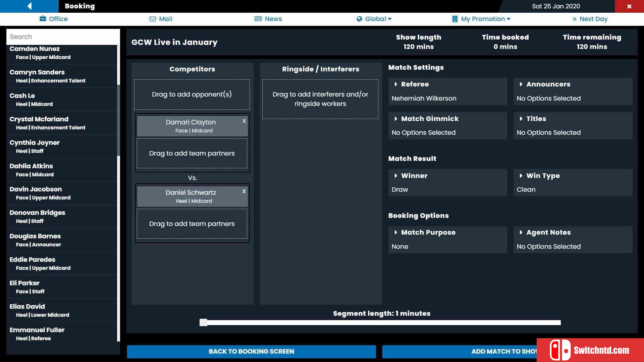The image size is (644, 362).
Task: Open the Global dropdown menu
Action: pyautogui.click(x=374, y=19)
